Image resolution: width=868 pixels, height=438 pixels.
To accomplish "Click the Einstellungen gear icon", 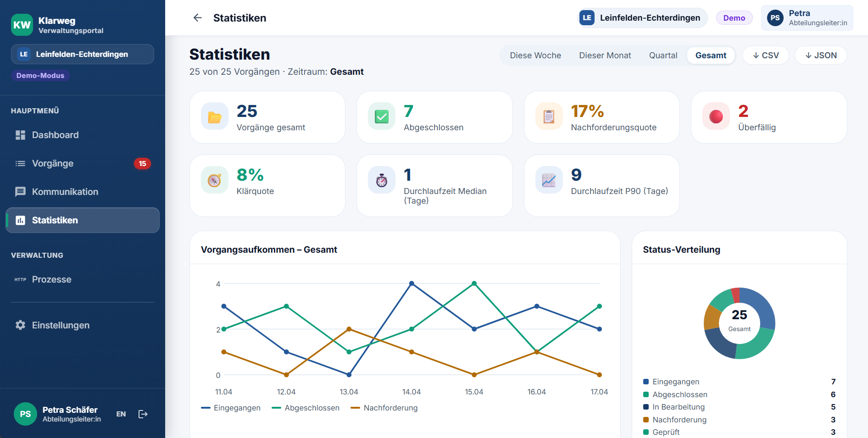I will pos(20,325).
